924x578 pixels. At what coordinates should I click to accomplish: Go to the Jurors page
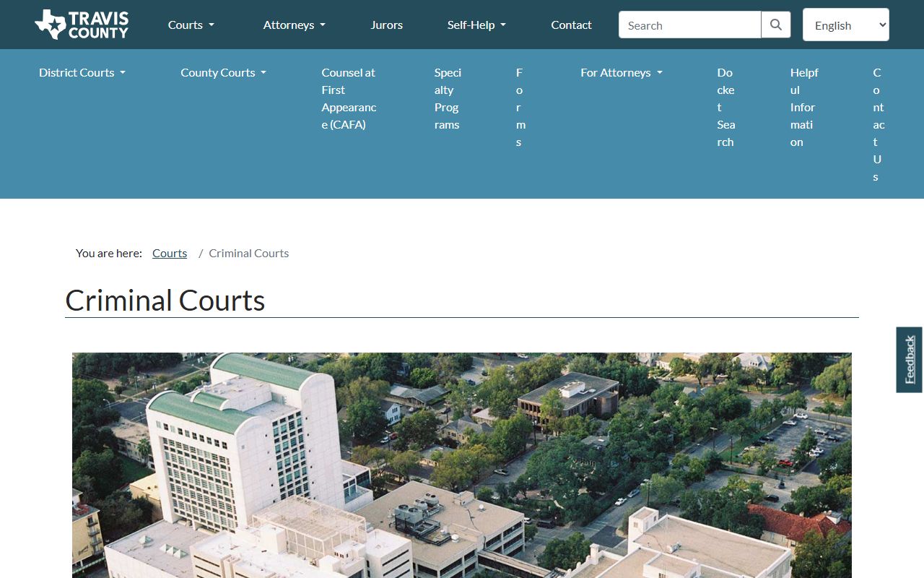(387, 25)
